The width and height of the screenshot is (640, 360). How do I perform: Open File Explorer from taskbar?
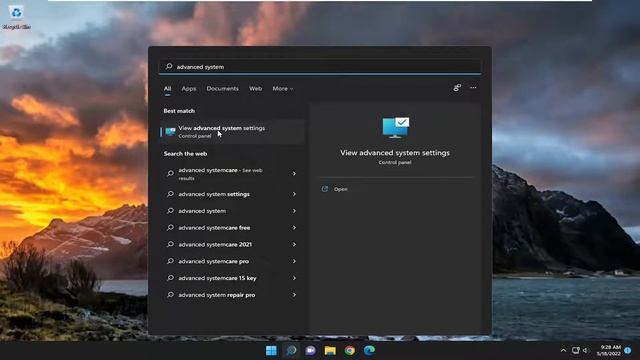click(x=330, y=350)
